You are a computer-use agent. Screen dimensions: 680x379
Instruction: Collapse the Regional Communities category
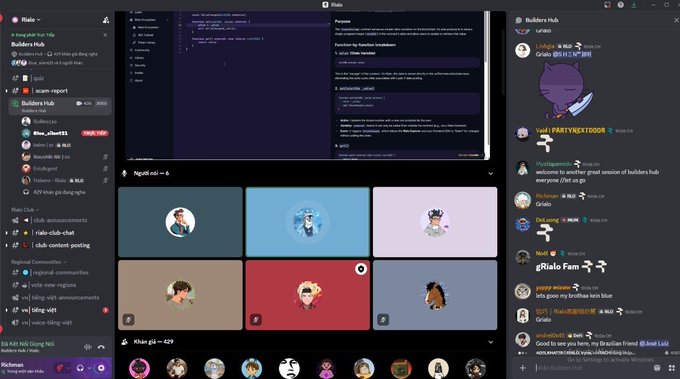click(x=38, y=262)
